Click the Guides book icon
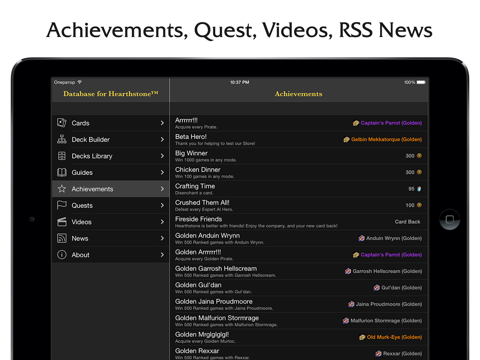 click(62, 172)
